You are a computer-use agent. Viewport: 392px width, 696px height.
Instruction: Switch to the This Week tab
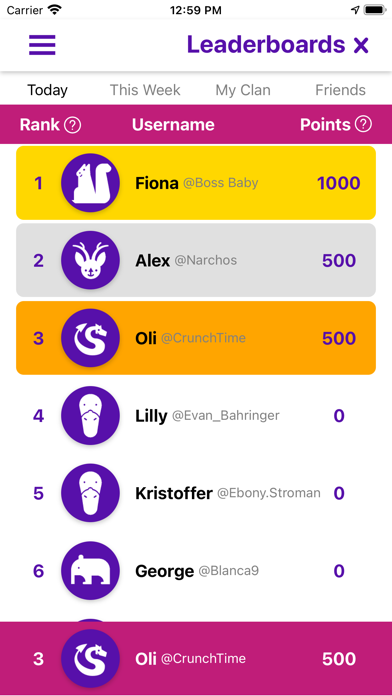point(145,90)
